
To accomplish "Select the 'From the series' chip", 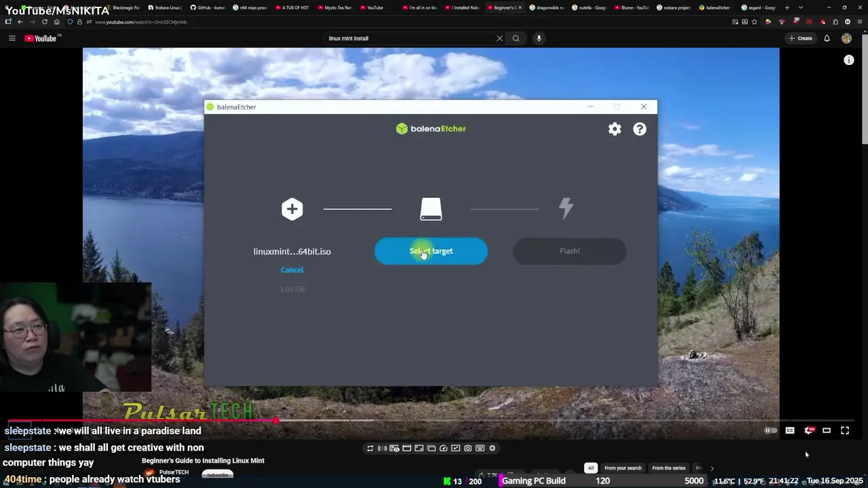I will tap(669, 468).
